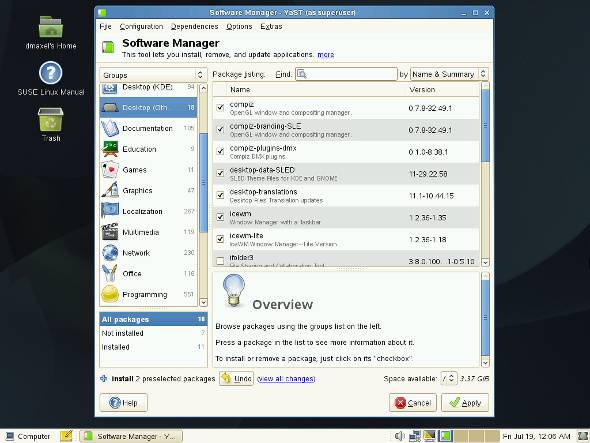Click the display monitor tray icon
This screenshot has width=590, height=443.
pyautogui.click(x=429, y=436)
